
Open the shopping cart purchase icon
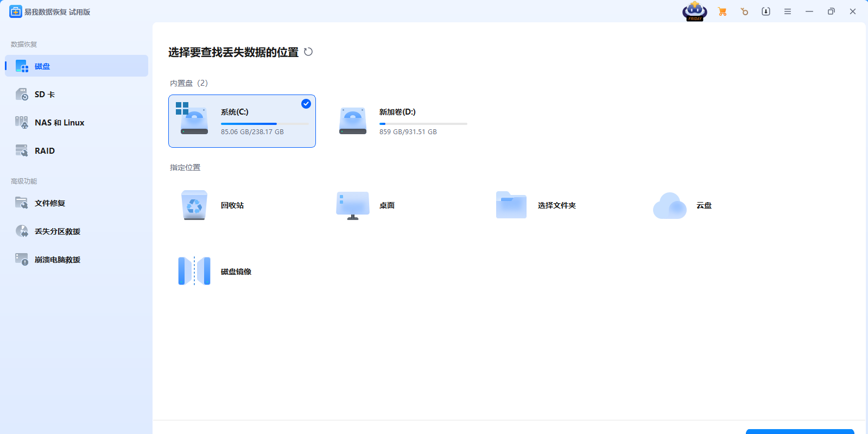(x=722, y=11)
